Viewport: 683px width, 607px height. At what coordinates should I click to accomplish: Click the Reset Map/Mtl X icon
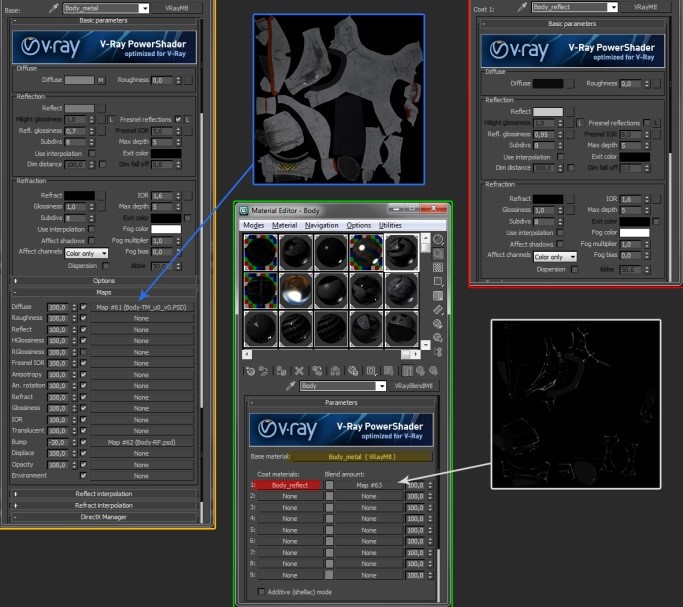tap(299, 371)
